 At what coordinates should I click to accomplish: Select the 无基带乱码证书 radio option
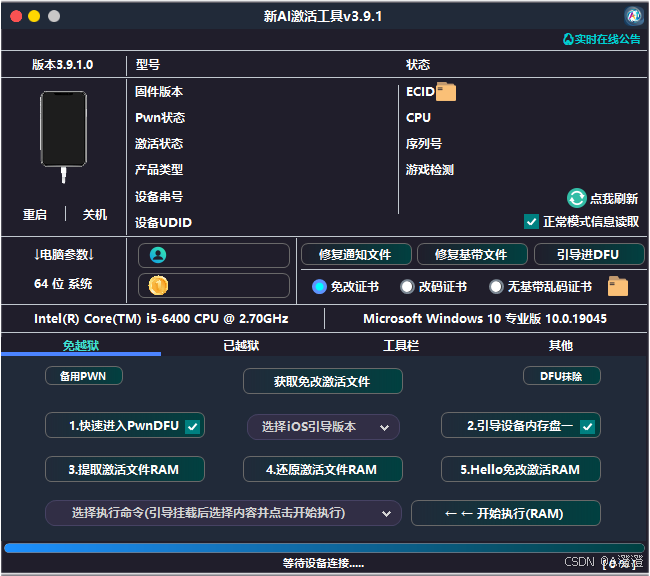pyautogui.click(x=496, y=287)
